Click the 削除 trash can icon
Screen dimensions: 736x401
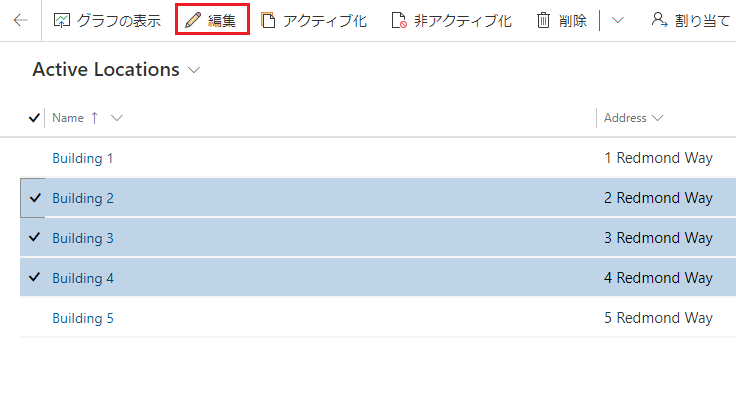543,20
